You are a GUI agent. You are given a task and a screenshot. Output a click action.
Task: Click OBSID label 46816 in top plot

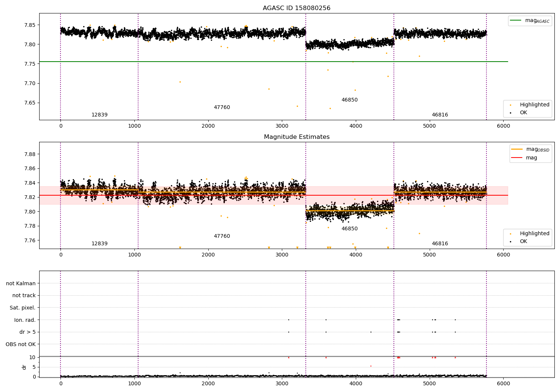(x=440, y=115)
